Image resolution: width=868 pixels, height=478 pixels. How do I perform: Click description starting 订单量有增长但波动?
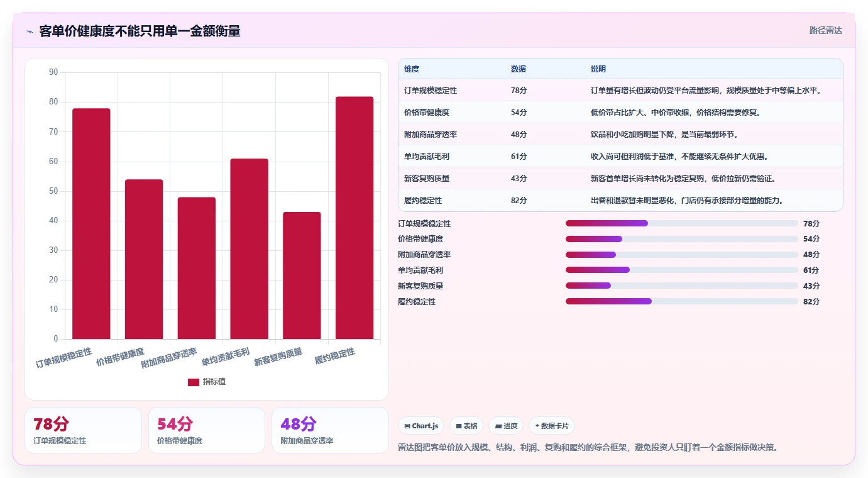(x=707, y=91)
